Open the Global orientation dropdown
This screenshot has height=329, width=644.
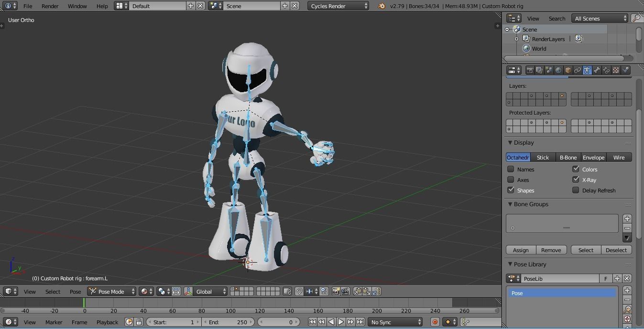[x=210, y=291]
